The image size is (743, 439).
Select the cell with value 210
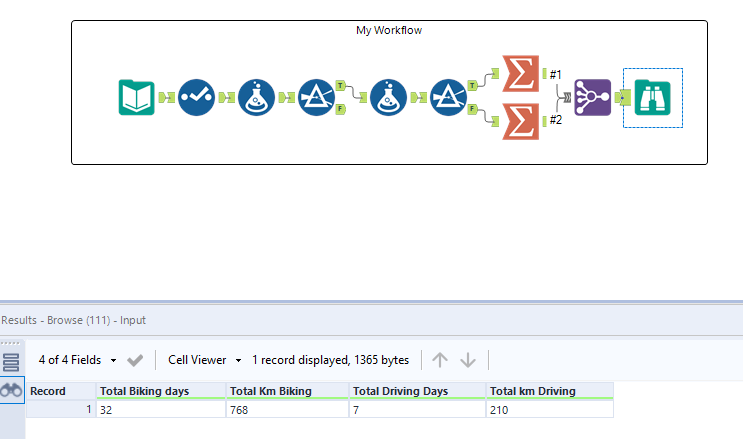(x=550, y=410)
